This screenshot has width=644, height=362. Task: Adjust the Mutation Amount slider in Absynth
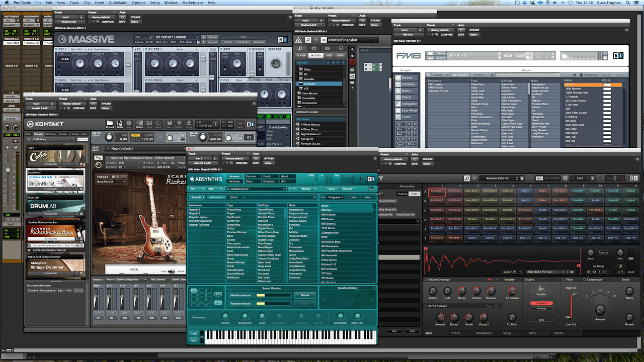coord(273,296)
